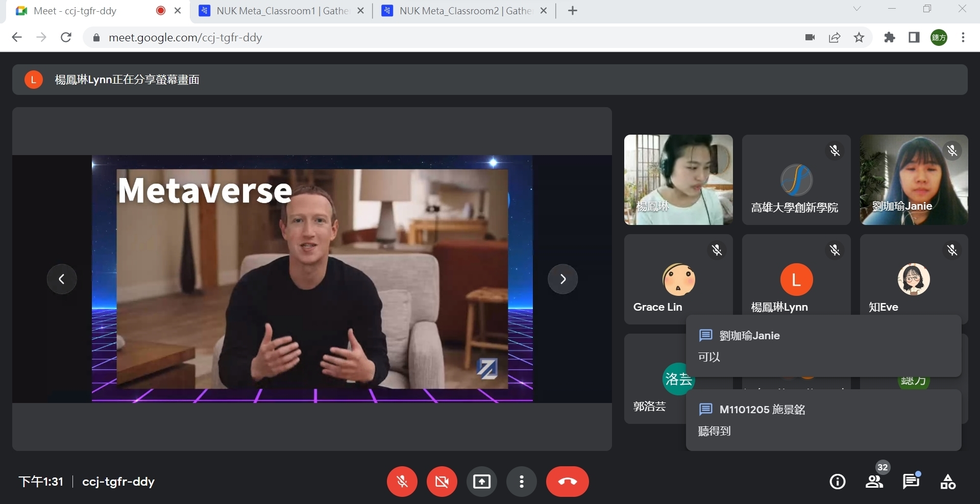Open a new browser tab
This screenshot has height=504, width=980.
pos(573,11)
